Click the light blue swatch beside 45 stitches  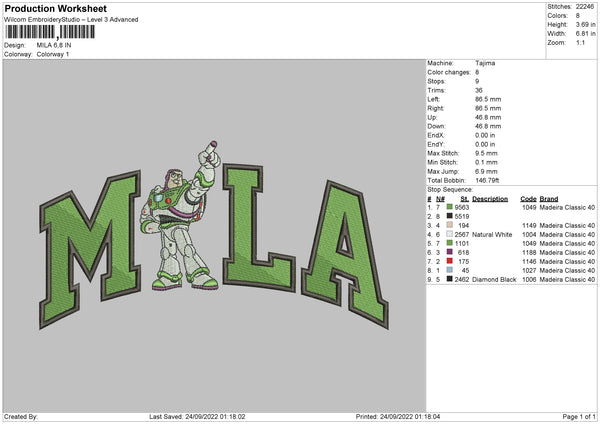[449, 270]
